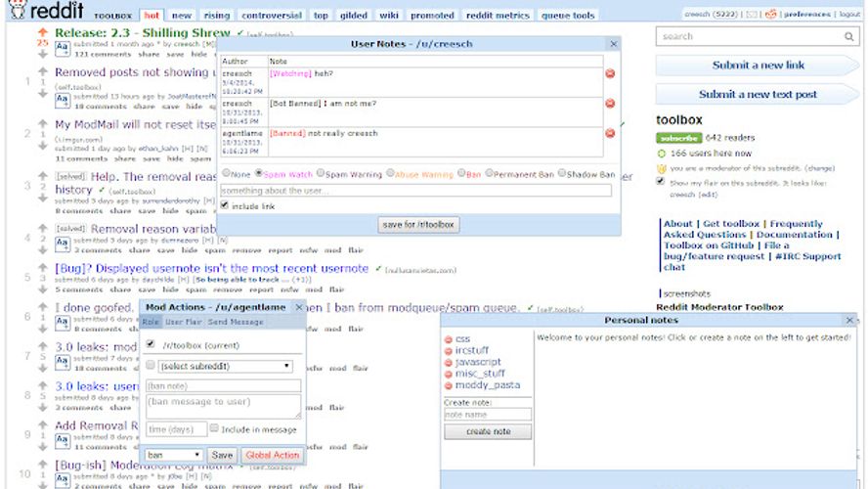868x489 pixels.
Task: Select the Ban radio button
Action: click(x=461, y=173)
